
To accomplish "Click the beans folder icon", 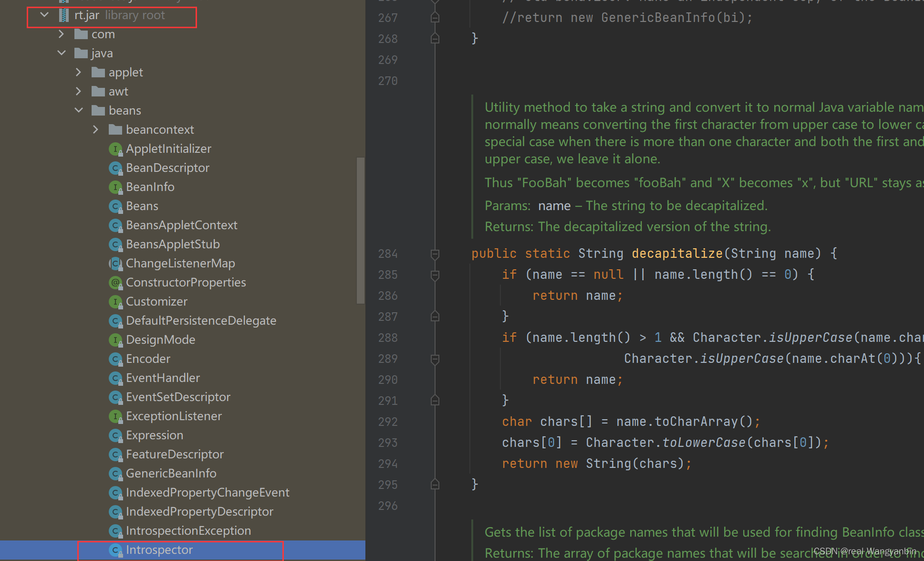I will coord(98,111).
